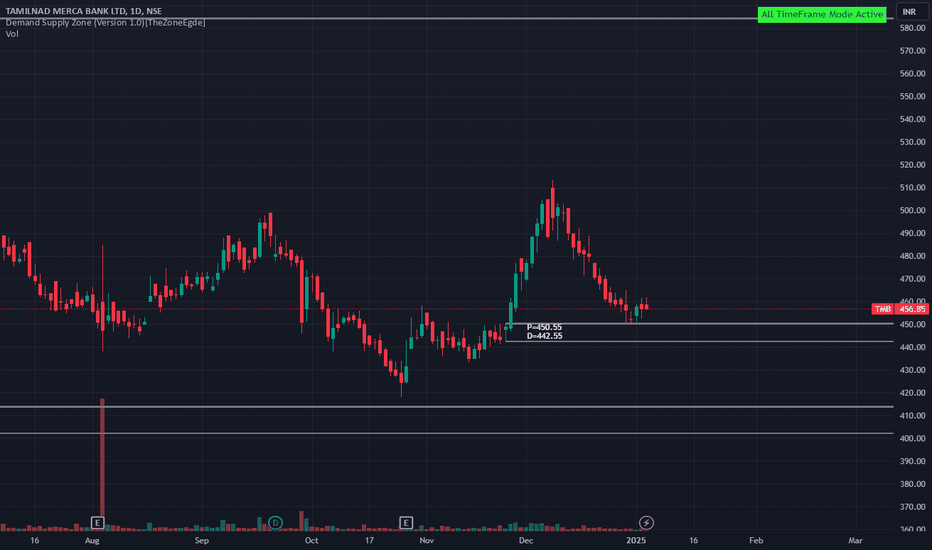Click the lightning bolt icon near 2025
Screen dimensions: 932x550
pos(646,523)
